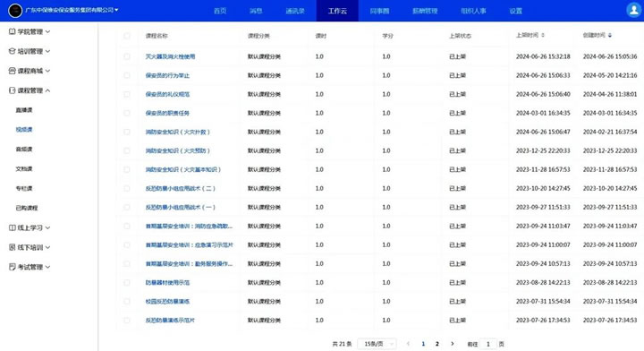Click the 课程商城 shop icon
The width and height of the screenshot is (644, 351).
point(12,71)
